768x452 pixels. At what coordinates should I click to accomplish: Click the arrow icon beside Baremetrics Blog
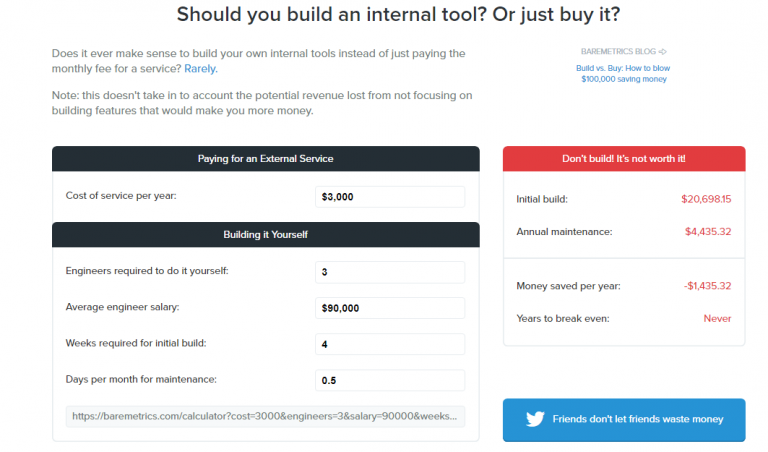pos(663,51)
